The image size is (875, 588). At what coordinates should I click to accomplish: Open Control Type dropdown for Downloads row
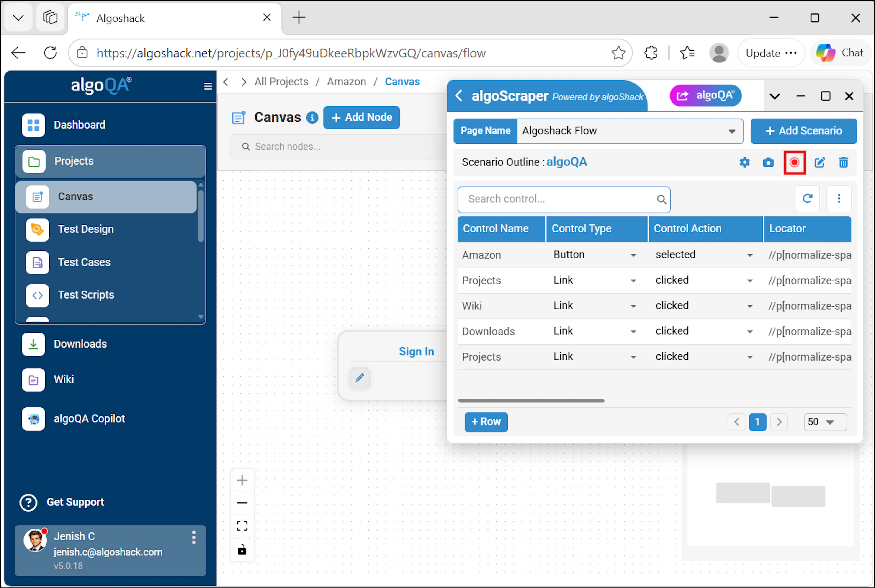pos(633,332)
